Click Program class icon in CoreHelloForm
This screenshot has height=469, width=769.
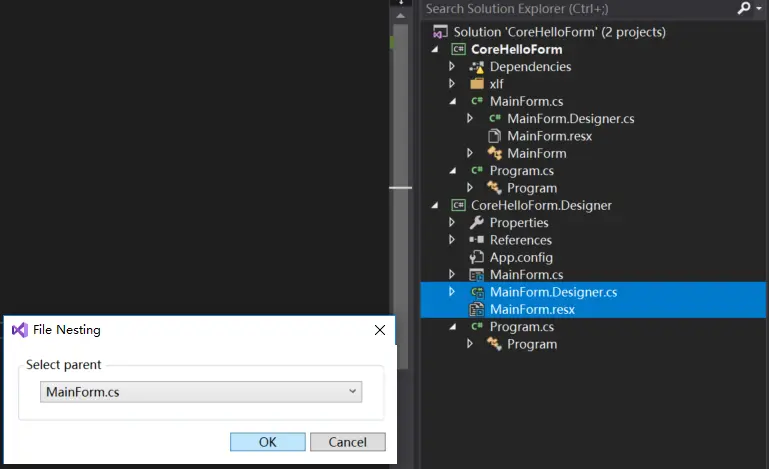pyautogui.click(x=494, y=188)
